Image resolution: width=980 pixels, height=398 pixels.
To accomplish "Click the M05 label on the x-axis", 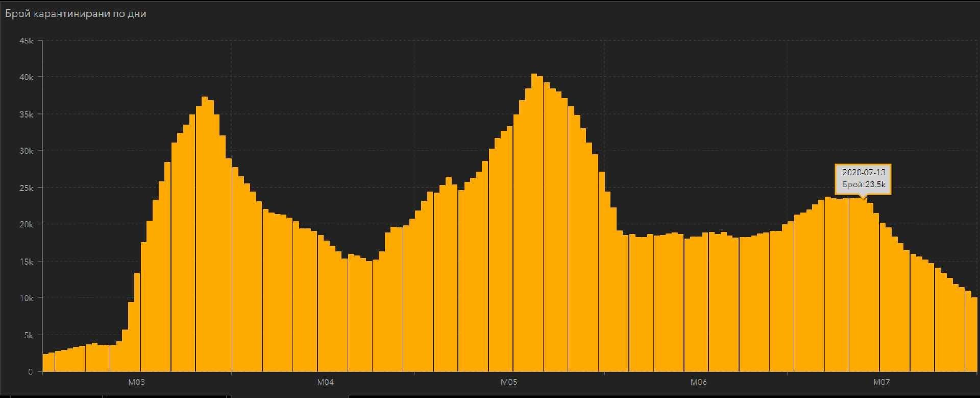I will tap(509, 382).
